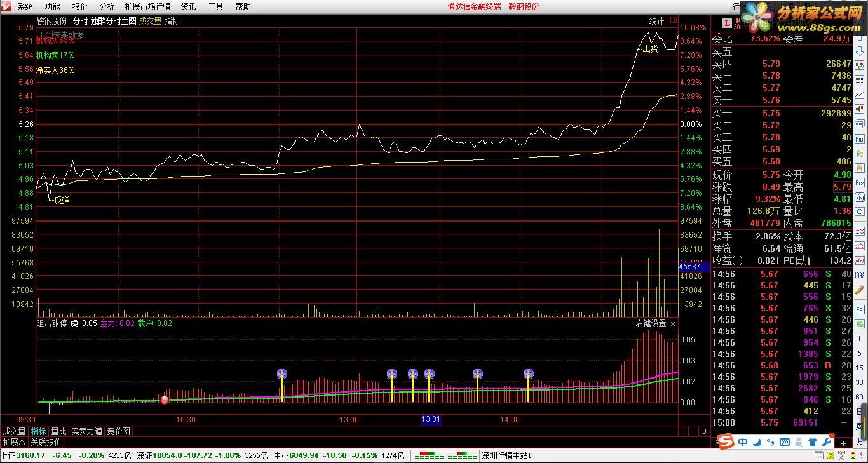Open the 资讯 menu
The height and width of the screenshot is (463, 868).
(188, 6)
